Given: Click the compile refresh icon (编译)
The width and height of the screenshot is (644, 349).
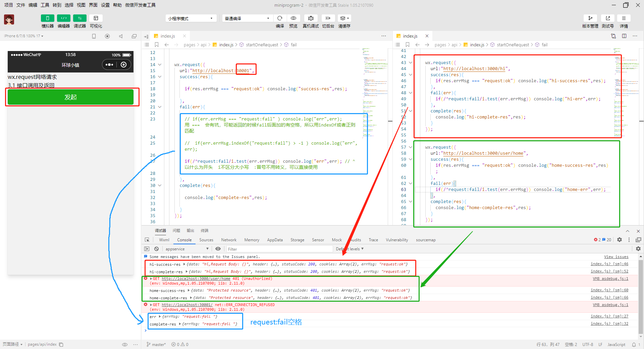Looking at the screenshot, I should pyautogui.click(x=280, y=18).
